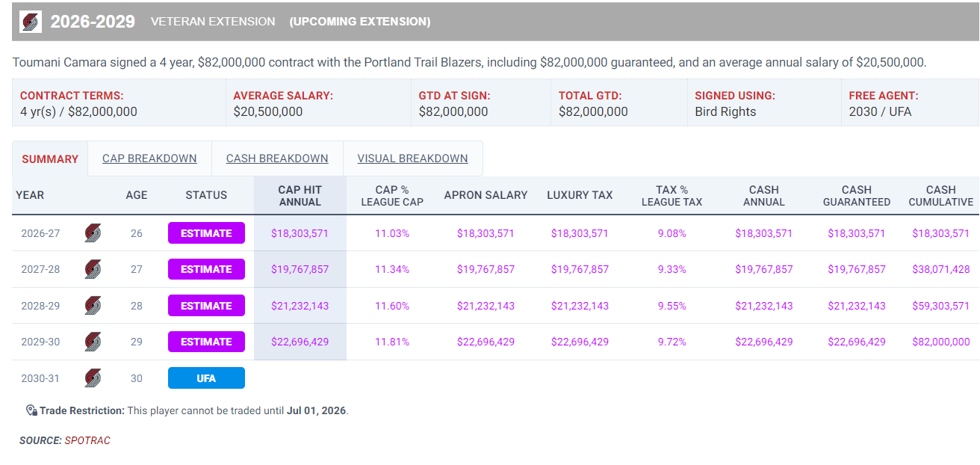Click the Luxury Tax column header
980x465 pixels.
(580, 195)
